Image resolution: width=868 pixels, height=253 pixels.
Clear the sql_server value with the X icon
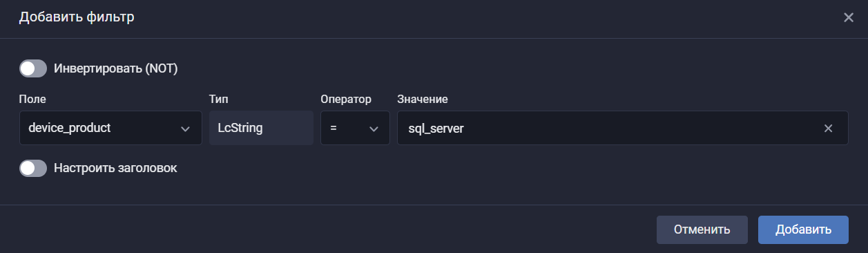click(828, 129)
